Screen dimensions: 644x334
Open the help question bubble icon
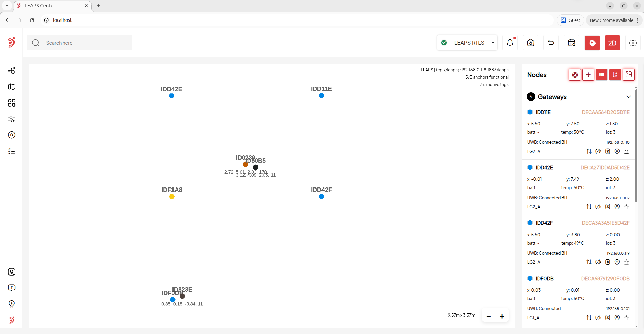point(12,288)
